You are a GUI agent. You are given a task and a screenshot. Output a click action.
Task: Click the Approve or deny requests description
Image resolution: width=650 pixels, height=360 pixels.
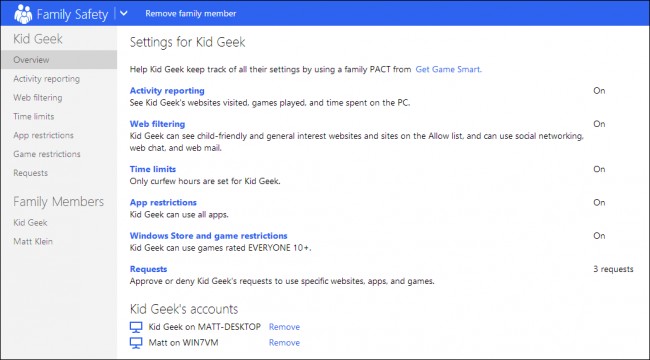[282, 281]
